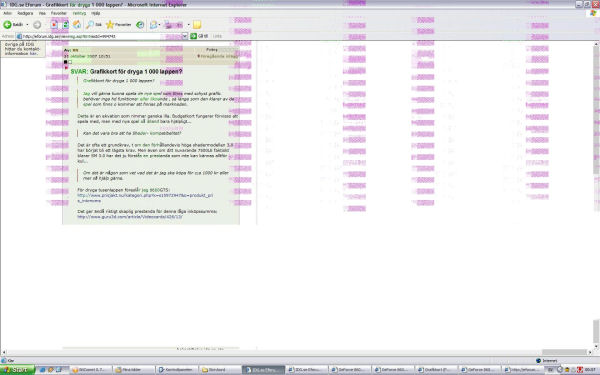Click the post title 'Grafikkort för dryga 1 000 lappen?'

[136, 72]
